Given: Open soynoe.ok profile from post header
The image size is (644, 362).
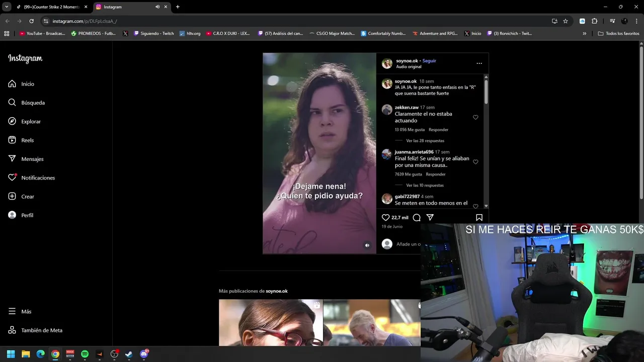Looking at the screenshot, I should [407, 61].
